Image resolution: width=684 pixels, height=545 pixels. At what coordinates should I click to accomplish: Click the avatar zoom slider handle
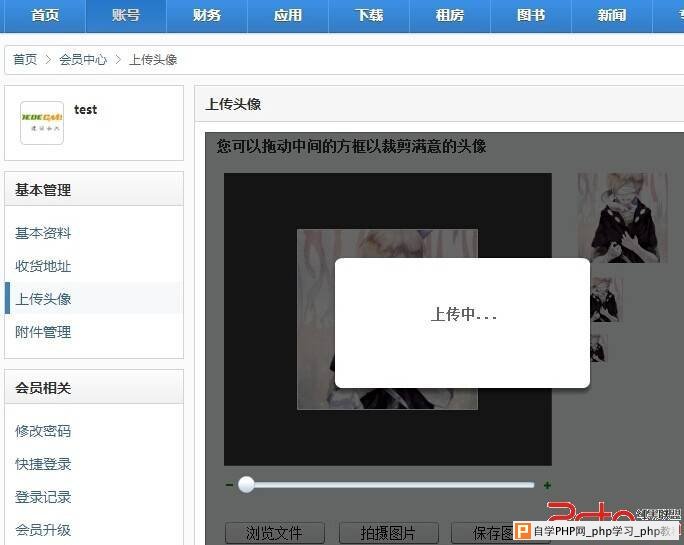pyautogui.click(x=246, y=485)
